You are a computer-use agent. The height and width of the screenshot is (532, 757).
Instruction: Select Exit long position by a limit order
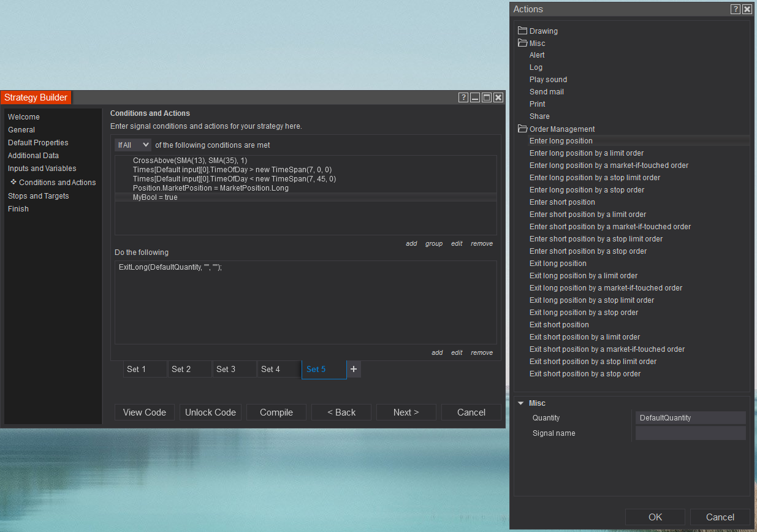584,276
